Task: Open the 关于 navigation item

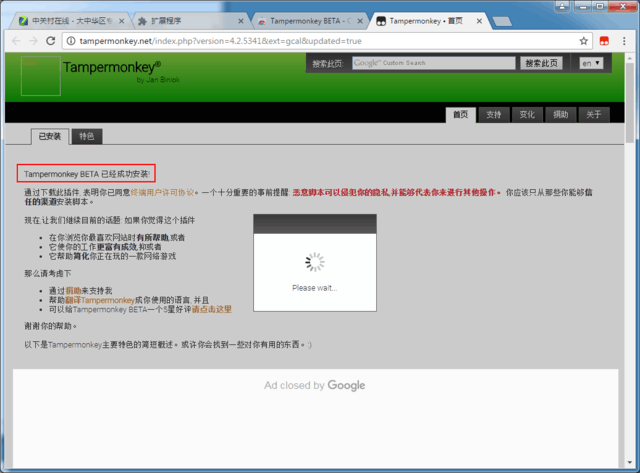Action: click(594, 115)
